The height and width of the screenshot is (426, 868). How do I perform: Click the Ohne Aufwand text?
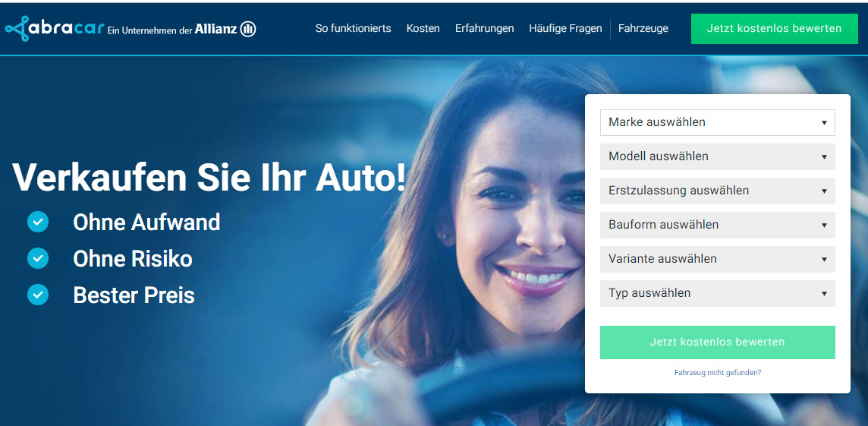146,222
